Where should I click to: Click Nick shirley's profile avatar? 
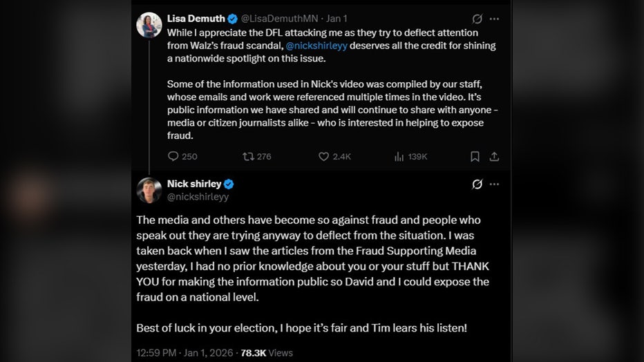point(149,190)
